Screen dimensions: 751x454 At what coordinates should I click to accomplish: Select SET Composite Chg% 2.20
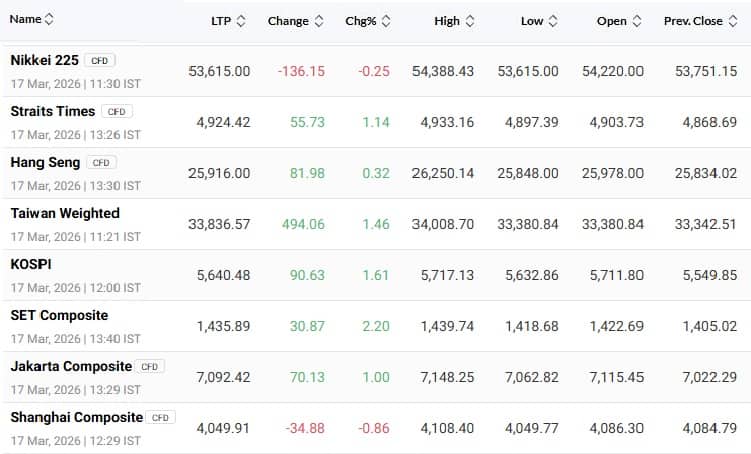click(376, 327)
